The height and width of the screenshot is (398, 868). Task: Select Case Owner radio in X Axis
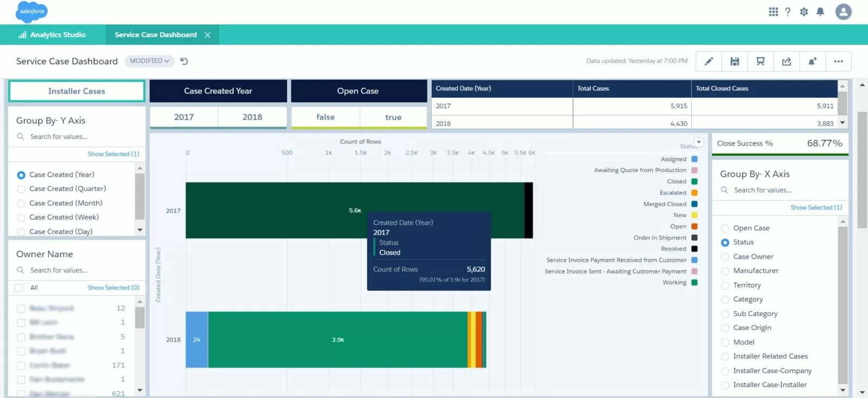725,257
